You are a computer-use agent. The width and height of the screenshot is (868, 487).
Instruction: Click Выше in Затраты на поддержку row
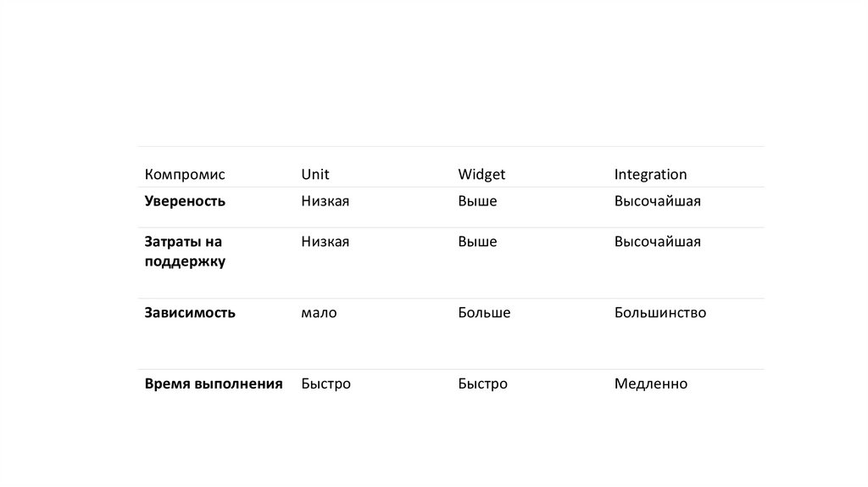(x=477, y=243)
